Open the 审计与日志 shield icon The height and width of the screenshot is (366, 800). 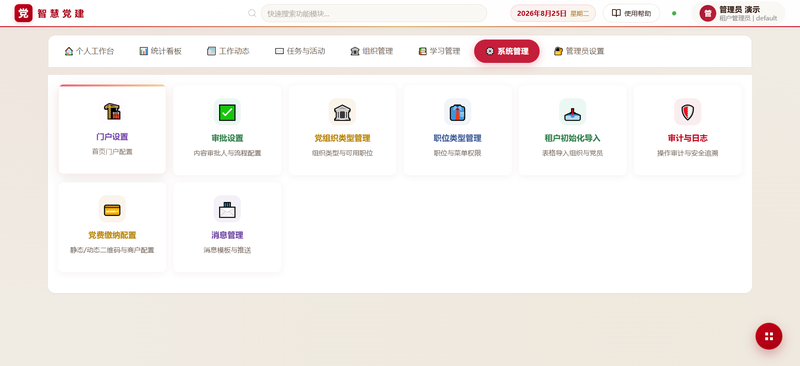(x=688, y=112)
